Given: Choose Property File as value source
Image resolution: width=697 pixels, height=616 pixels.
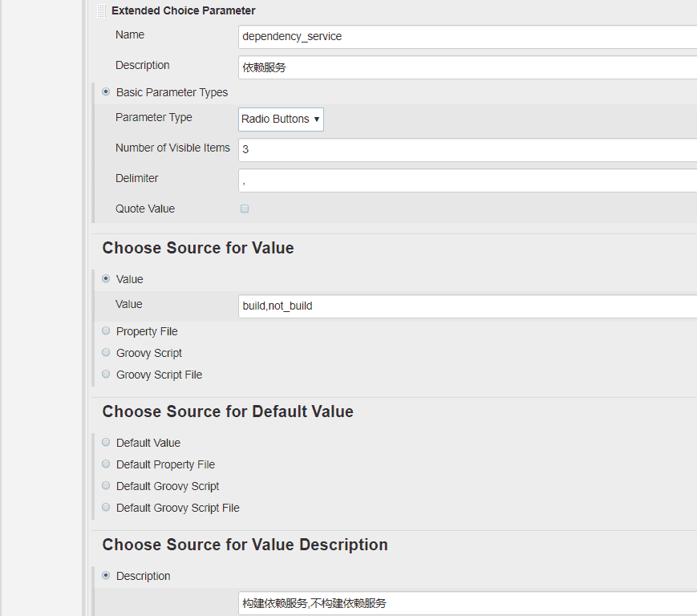Looking at the screenshot, I should tap(106, 331).
